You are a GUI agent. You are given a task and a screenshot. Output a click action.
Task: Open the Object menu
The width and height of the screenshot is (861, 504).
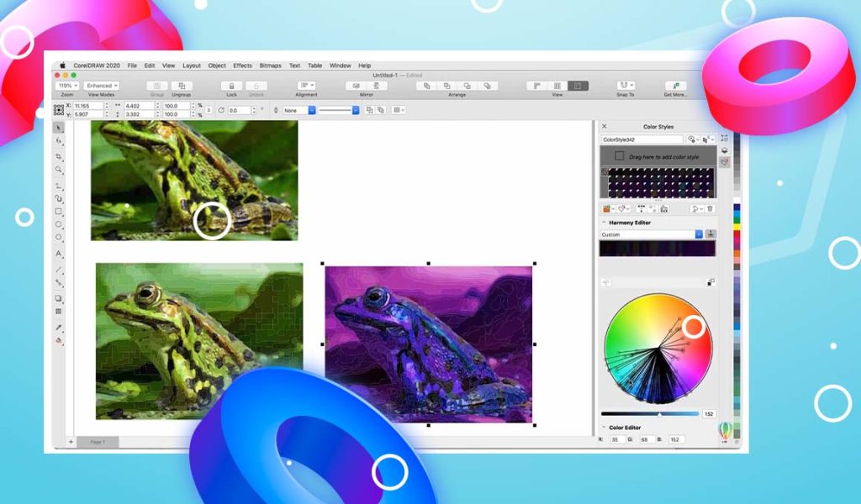[x=217, y=66]
